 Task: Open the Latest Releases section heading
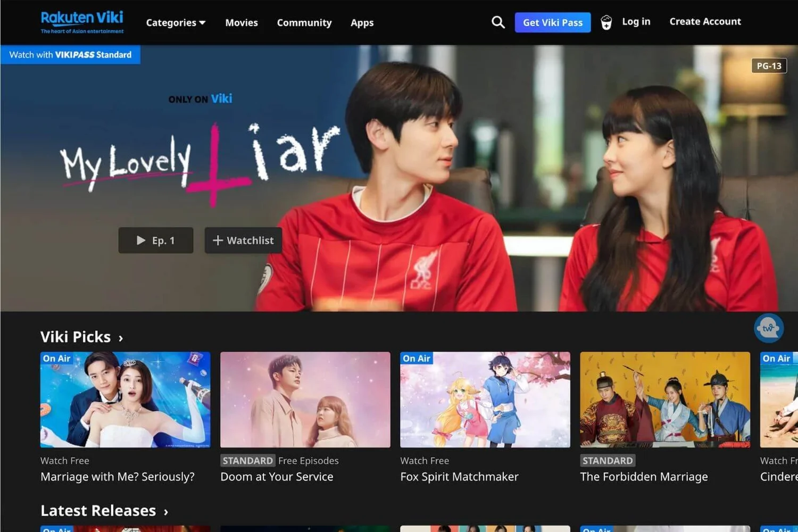(98, 511)
